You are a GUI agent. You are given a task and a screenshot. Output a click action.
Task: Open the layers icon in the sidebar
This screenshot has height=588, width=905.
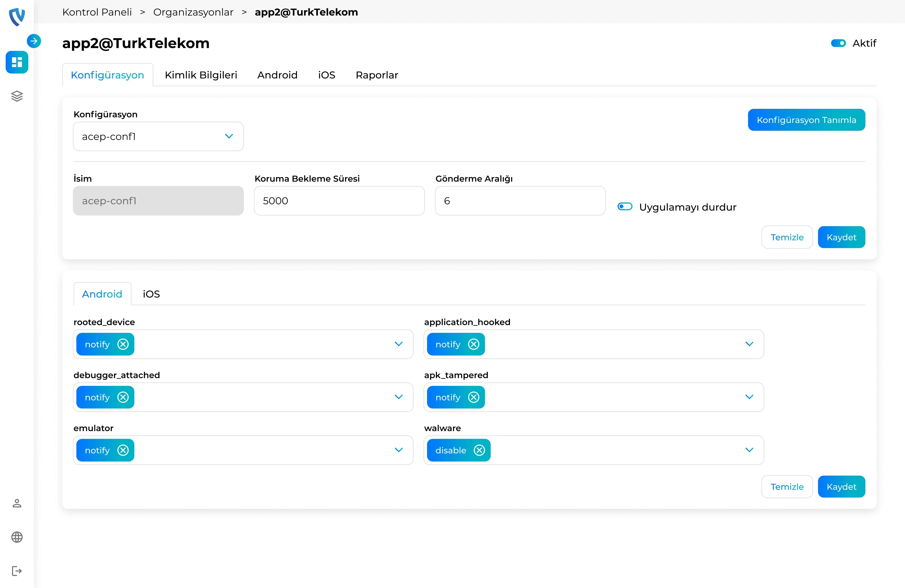pos(17,96)
